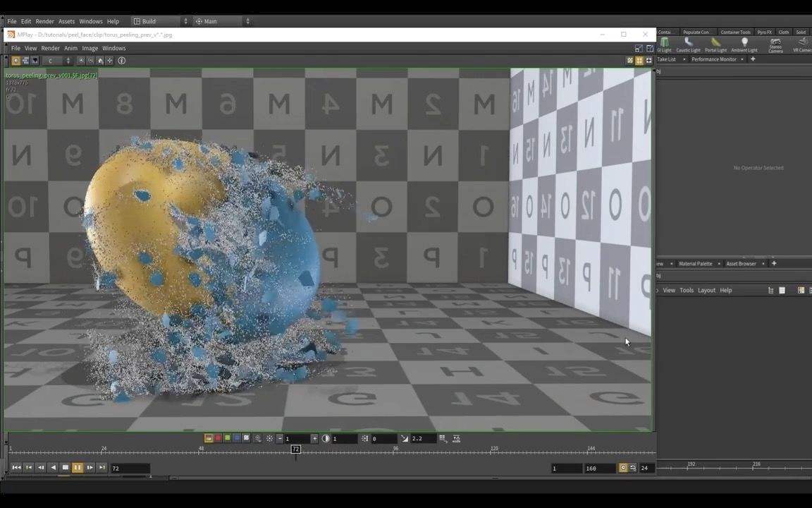Viewport: 812px width, 508px height.
Task: Step forward one frame
Action: pyautogui.click(x=90, y=468)
